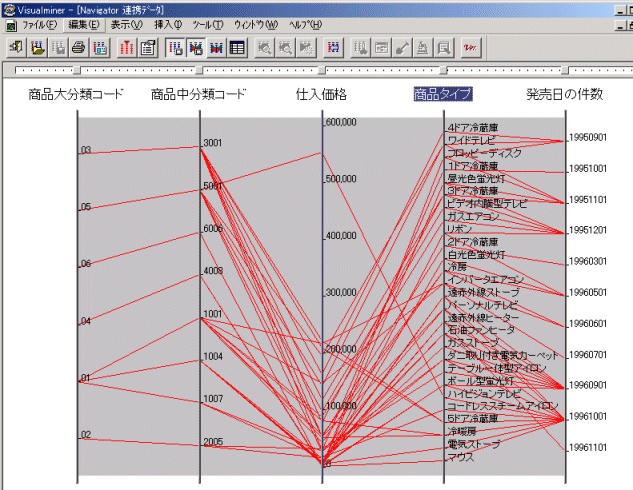Click the 4ドア冷蔵庫 product type label
The image size is (633, 490).
coord(473,128)
